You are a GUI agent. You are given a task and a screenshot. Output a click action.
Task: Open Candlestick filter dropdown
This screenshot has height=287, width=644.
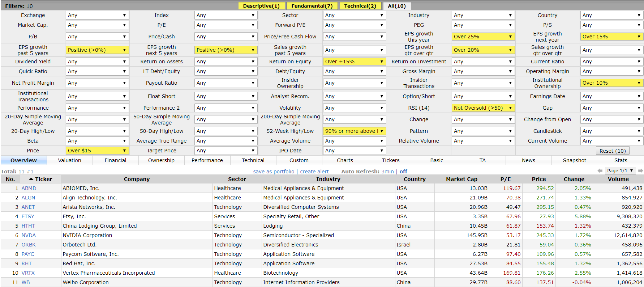[611, 131]
